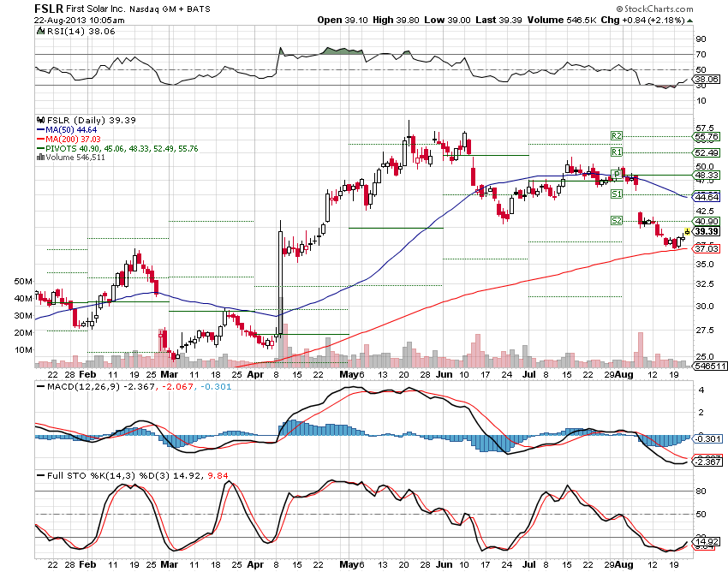
Task: Click the FSLR ticker symbol in the header
Action: click(x=48, y=9)
